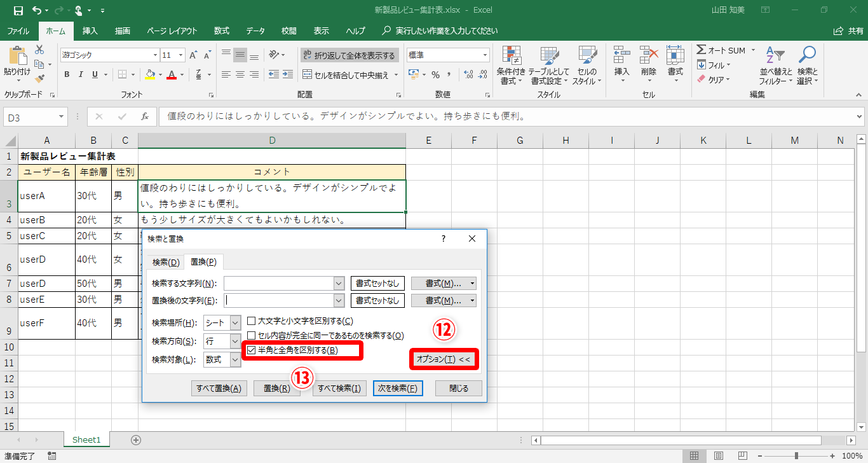Select the Format Painter brush icon

click(x=39, y=79)
